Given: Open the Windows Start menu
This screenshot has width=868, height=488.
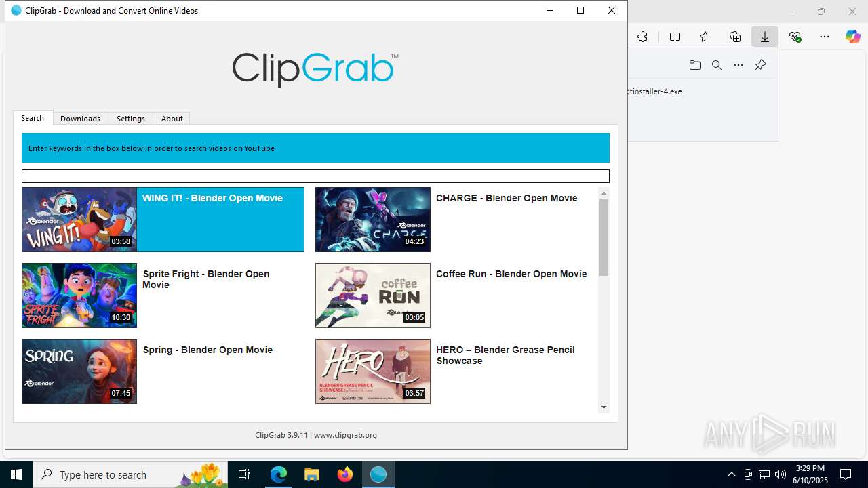Looking at the screenshot, I should 16,474.
